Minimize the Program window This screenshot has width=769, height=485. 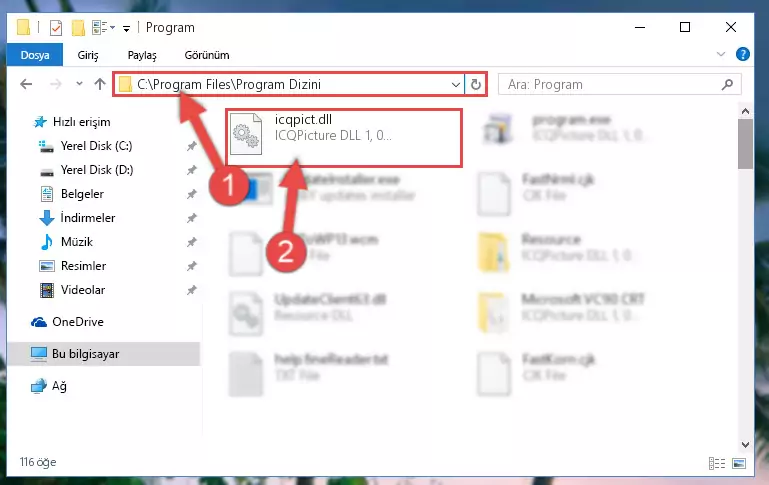tap(640, 27)
